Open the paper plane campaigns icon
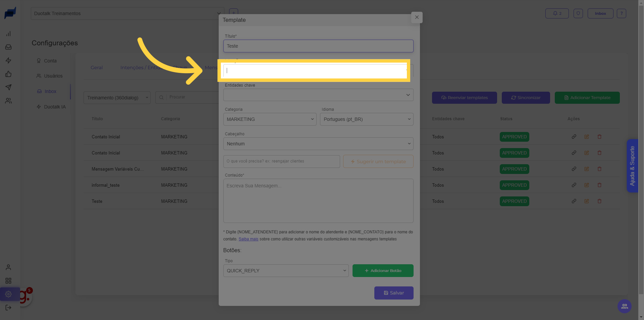Image resolution: width=644 pixels, height=320 pixels. point(8,87)
